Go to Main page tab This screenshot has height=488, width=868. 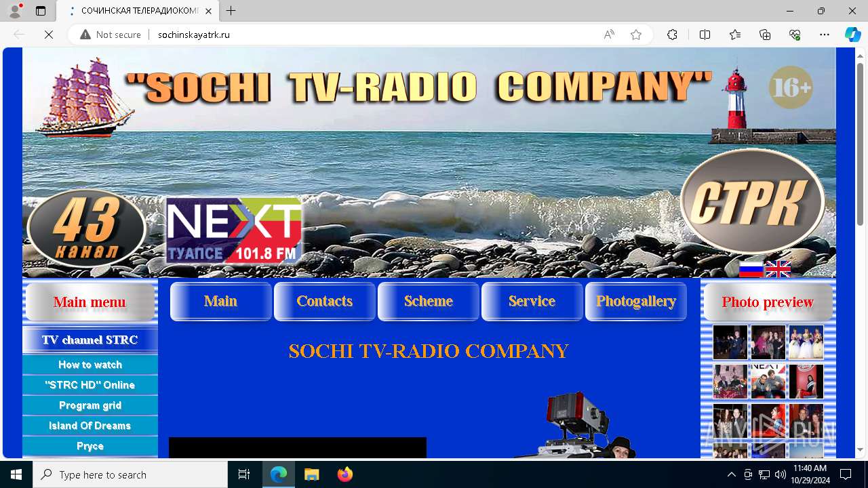click(x=220, y=302)
